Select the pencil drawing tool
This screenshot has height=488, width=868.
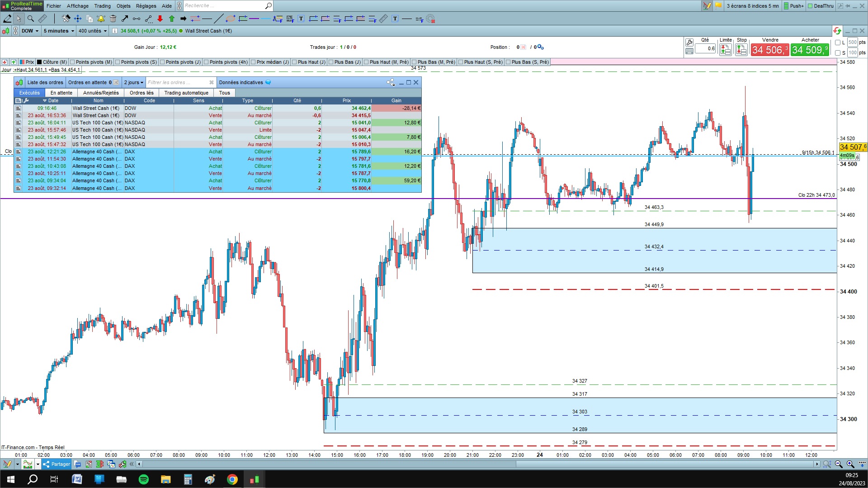pos(7,19)
